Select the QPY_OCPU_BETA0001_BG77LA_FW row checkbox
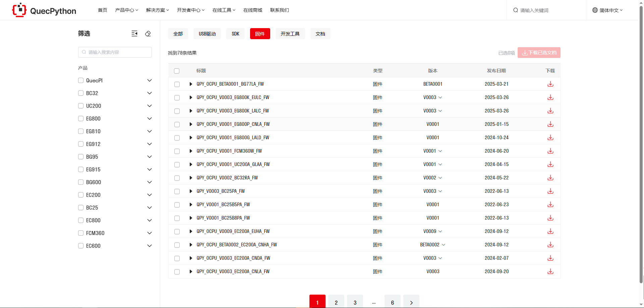Viewport: 644px width, 308px height. (x=177, y=84)
